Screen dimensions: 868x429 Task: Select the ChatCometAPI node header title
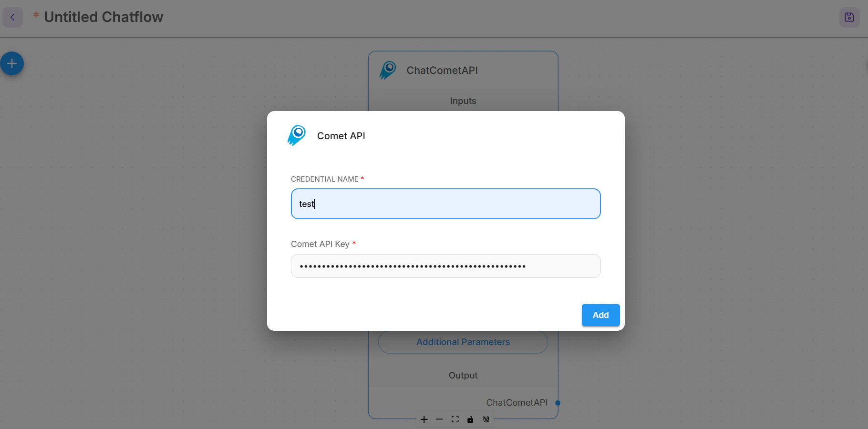(442, 71)
